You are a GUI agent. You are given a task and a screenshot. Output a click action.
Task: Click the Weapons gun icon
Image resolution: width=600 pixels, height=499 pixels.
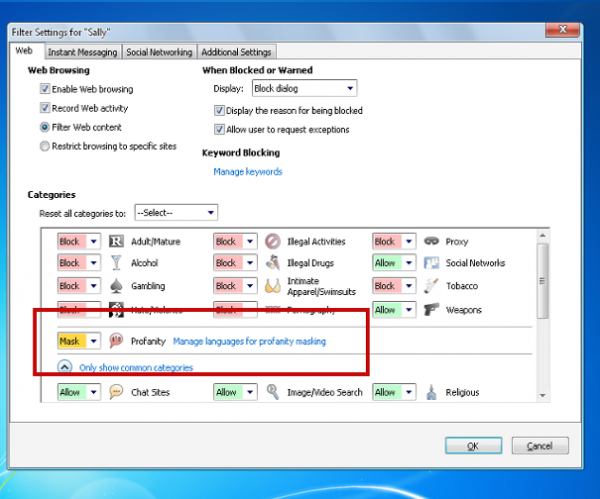pyautogui.click(x=431, y=310)
